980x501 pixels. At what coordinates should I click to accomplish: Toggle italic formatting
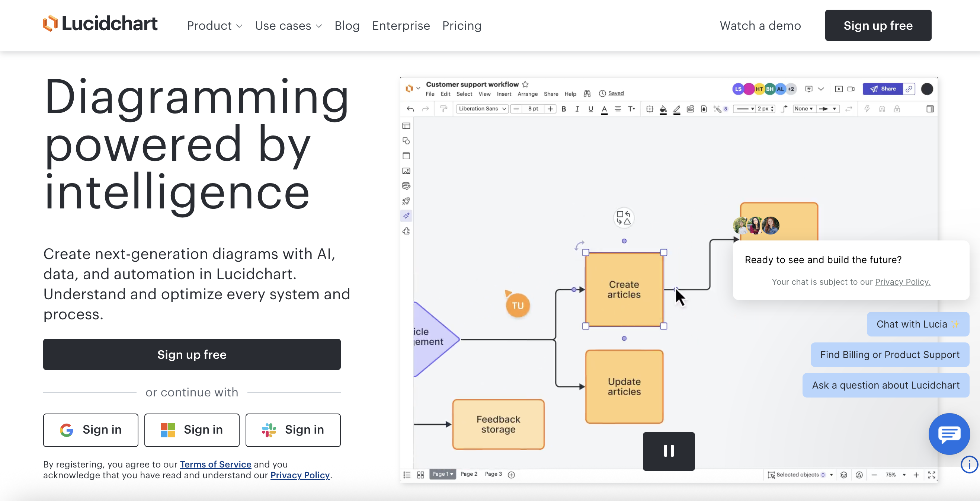(577, 109)
